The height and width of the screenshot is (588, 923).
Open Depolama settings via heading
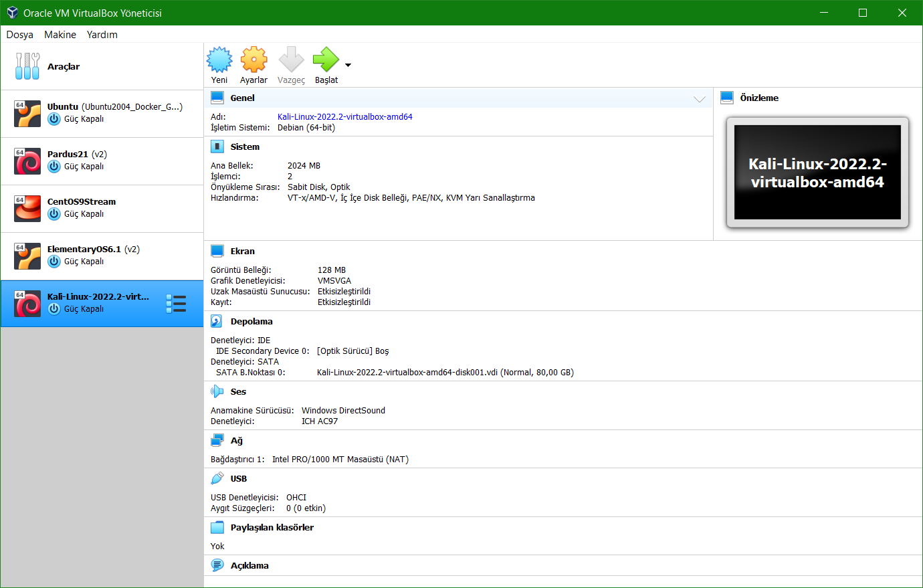251,321
